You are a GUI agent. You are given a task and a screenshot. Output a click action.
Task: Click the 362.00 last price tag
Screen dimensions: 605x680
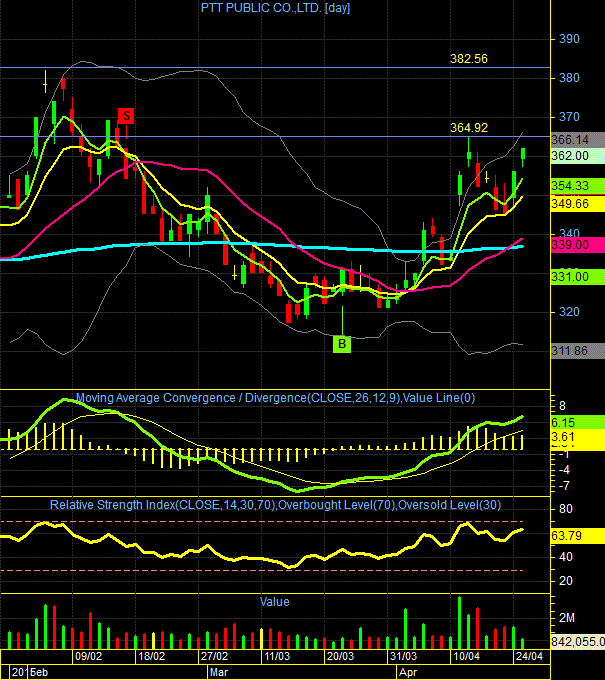click(x=578, y=156)
